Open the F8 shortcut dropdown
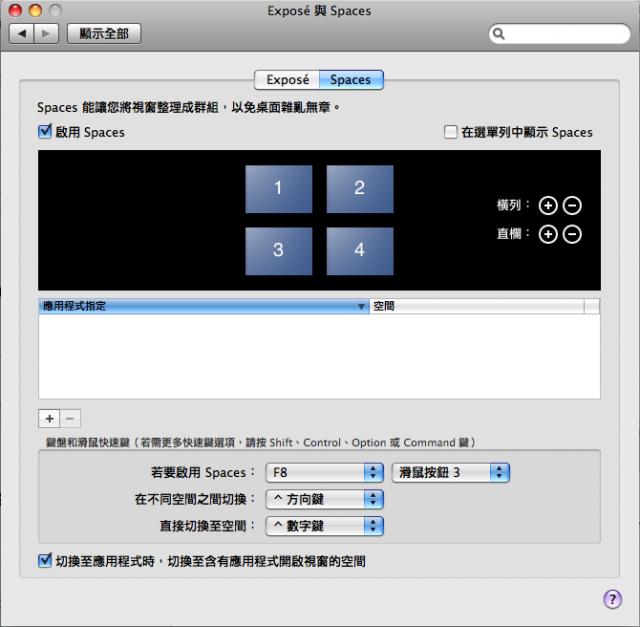 coord(324,473)
